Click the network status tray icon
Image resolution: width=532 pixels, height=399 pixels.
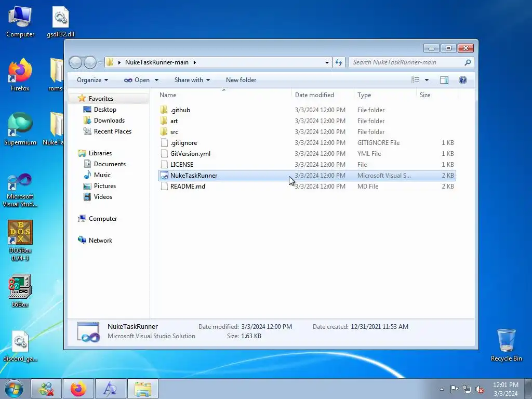point(467,389)
